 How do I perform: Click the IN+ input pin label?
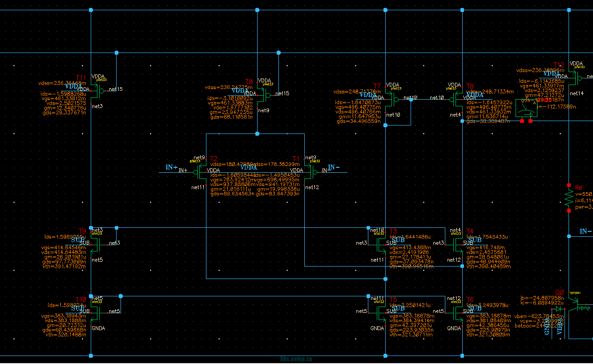(x=172, y=167)
